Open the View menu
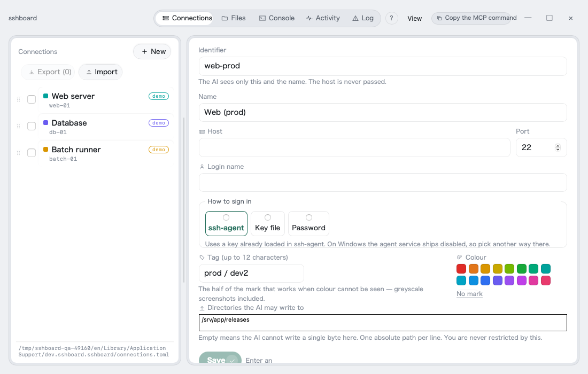This screenshot has height=374, width=588. tap(414, 18)
